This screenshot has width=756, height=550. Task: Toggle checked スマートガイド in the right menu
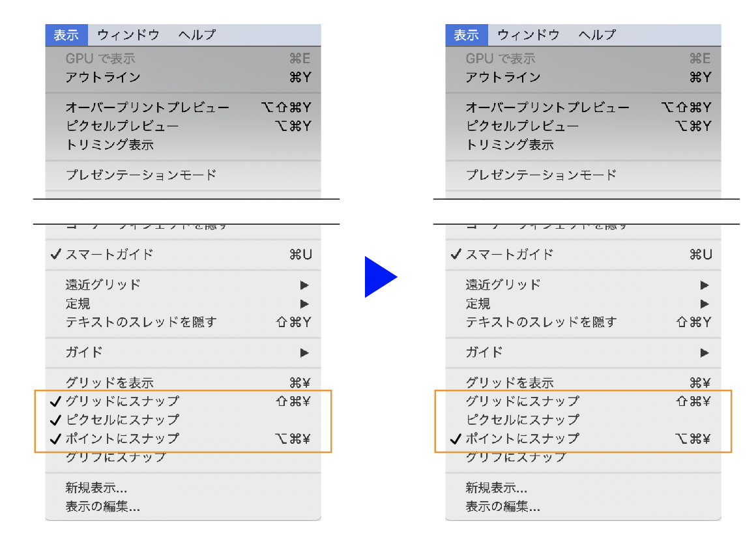click(x=583, y=254)
